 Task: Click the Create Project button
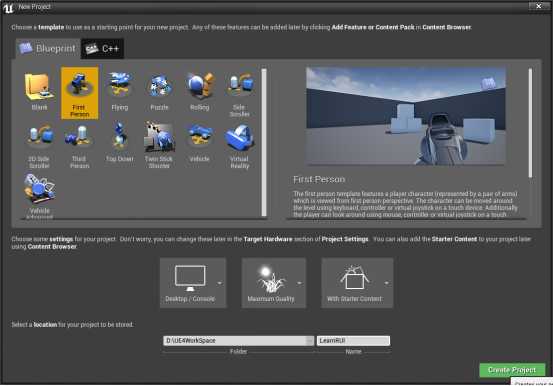point(512,370)
